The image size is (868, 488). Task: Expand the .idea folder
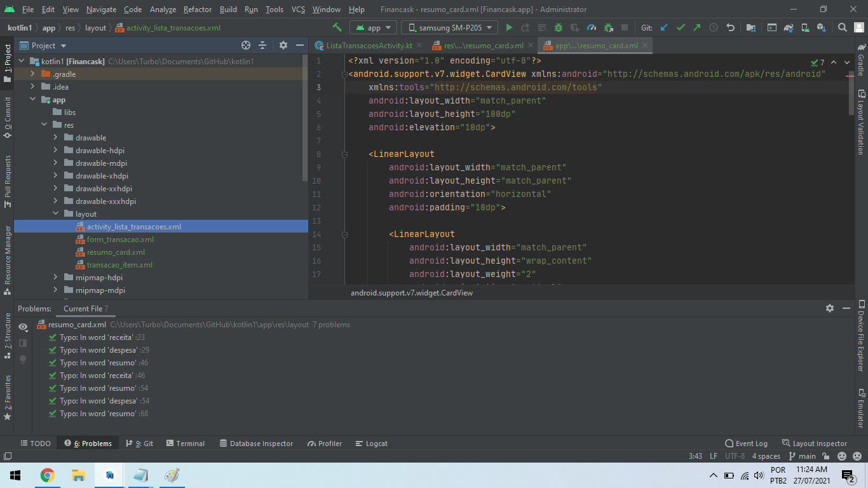[x=32, y=87]
